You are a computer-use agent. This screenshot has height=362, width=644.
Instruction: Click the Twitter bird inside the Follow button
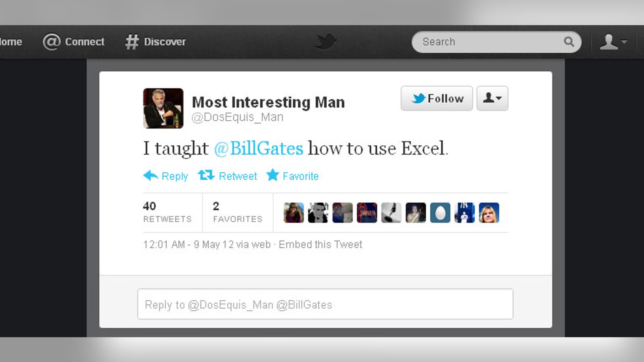tap(418, 98)
